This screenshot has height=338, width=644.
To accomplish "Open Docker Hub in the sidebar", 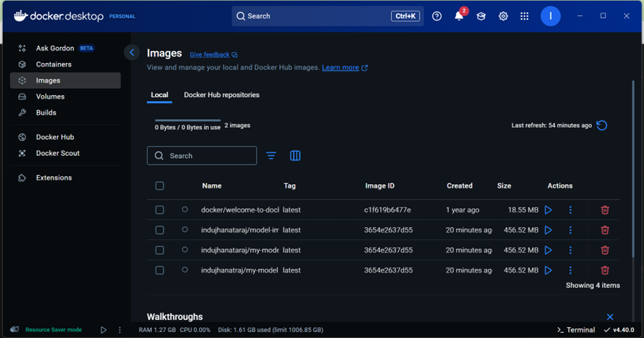I will pyautogui.click(x=65, y=137).
